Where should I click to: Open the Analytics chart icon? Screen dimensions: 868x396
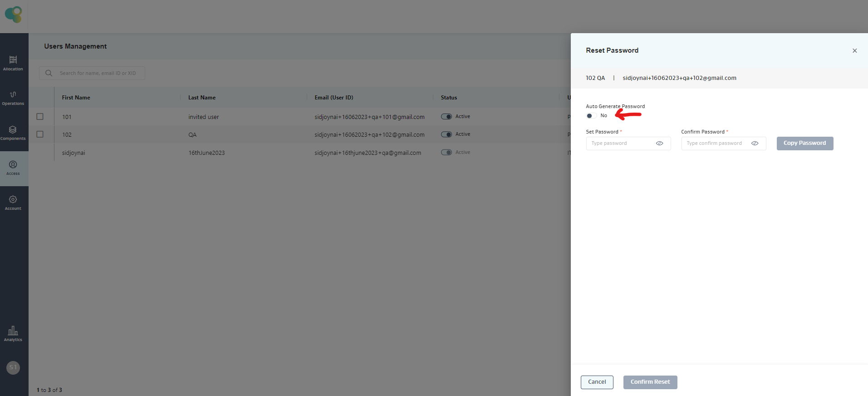[x=13, y=331]
